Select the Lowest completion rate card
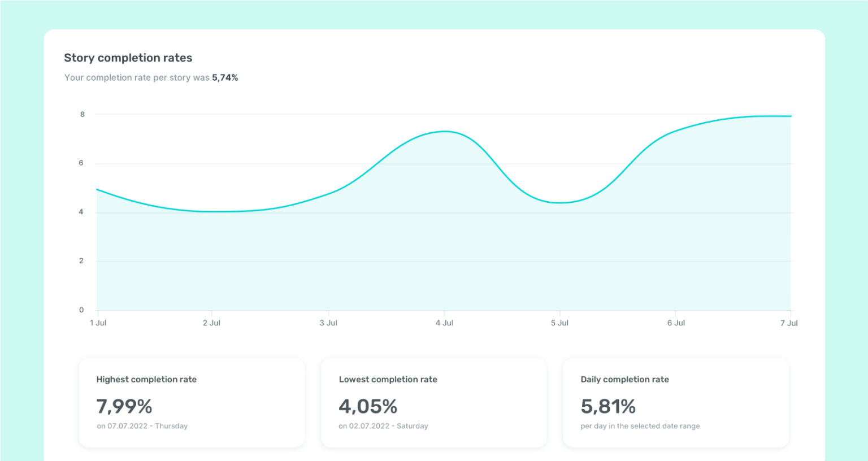The width and height of the screenshot is (868, 461). (433, 402)
